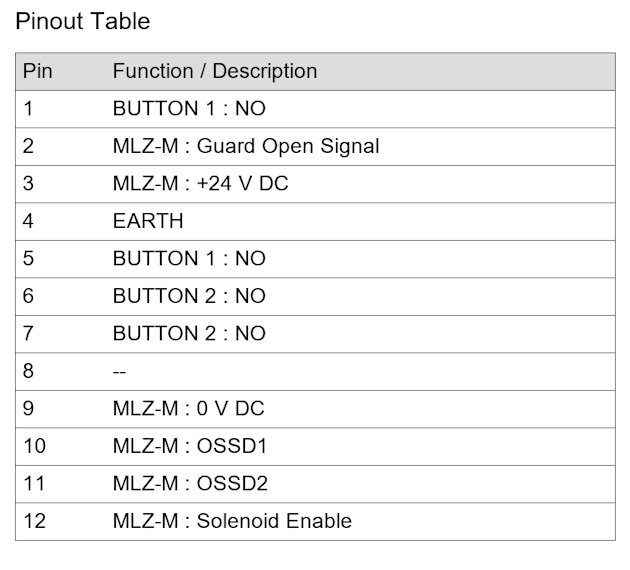Select the EARTH row
This screenshot has height=570, width=630.
[x=315, y=221]
